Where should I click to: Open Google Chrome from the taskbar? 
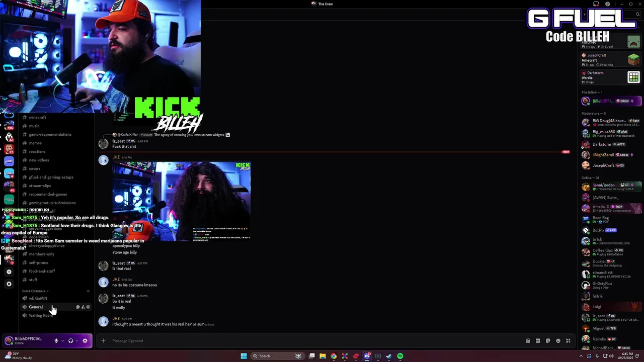click(x=334, y=356)
